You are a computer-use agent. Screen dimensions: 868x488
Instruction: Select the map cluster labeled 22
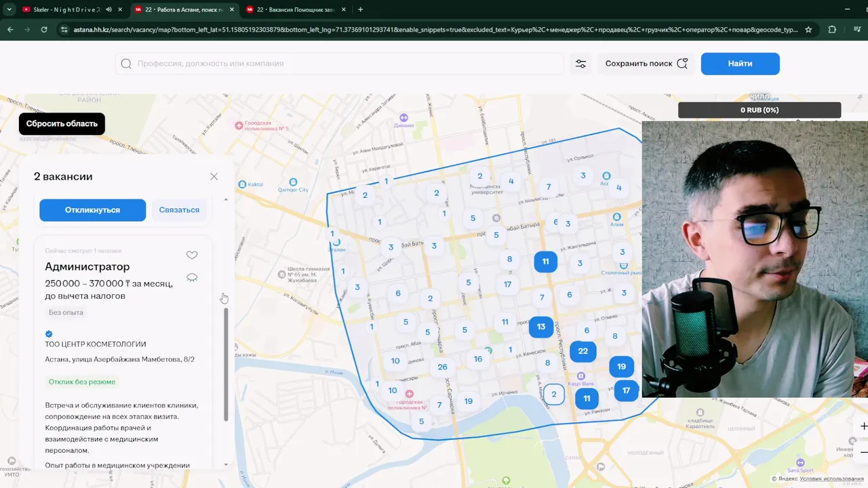(583, 351)
